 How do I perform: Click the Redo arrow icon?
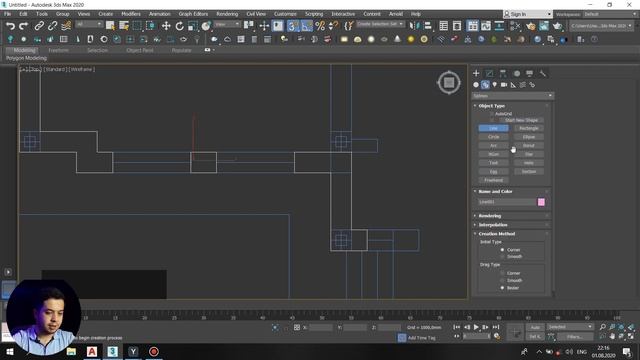click(24, 26)
